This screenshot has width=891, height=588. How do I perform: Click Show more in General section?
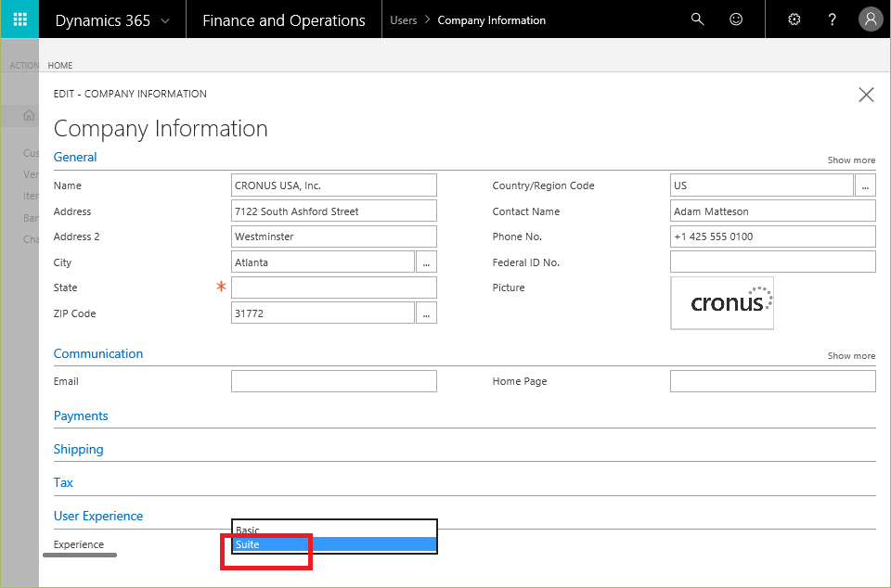coord(851,160)
